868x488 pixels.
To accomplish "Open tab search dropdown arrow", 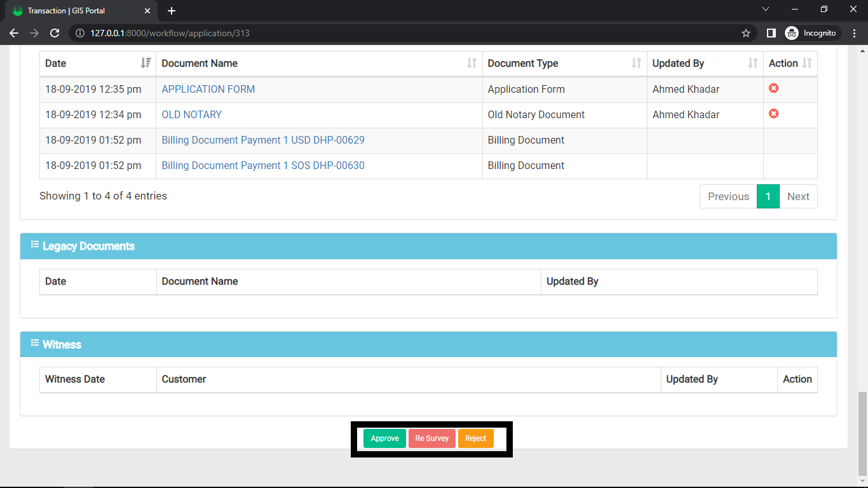I will (x=766, y=9).
